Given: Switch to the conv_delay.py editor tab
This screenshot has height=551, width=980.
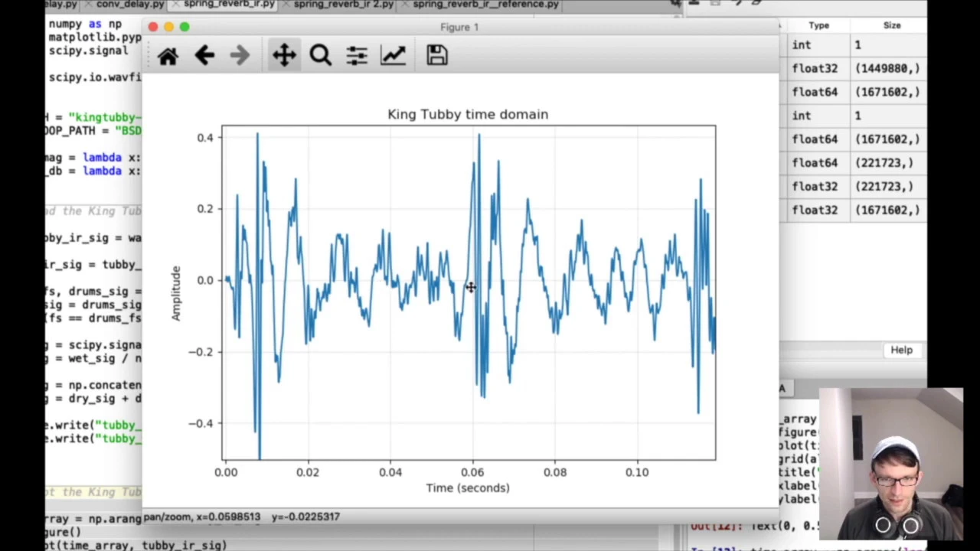Looking at the screenshot, I should pyautogui.click(x=129, y=5).
